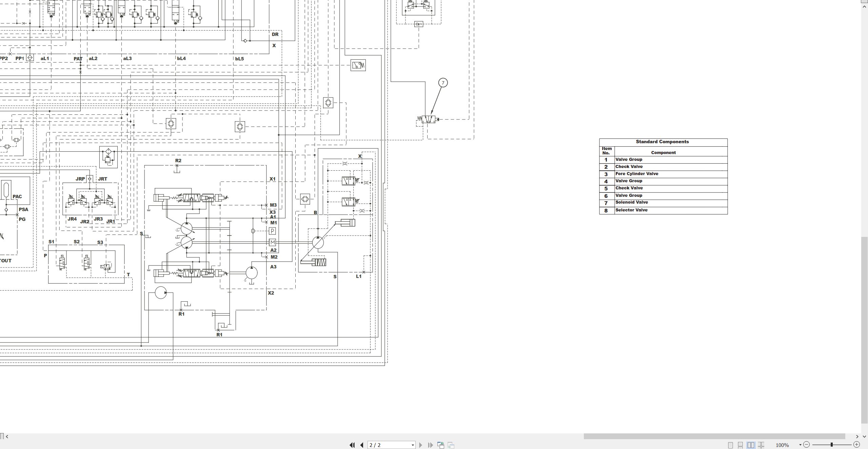Click the solenoid valve symbol below callout 7
Screen dimensions: 868x449
[428, 119]
